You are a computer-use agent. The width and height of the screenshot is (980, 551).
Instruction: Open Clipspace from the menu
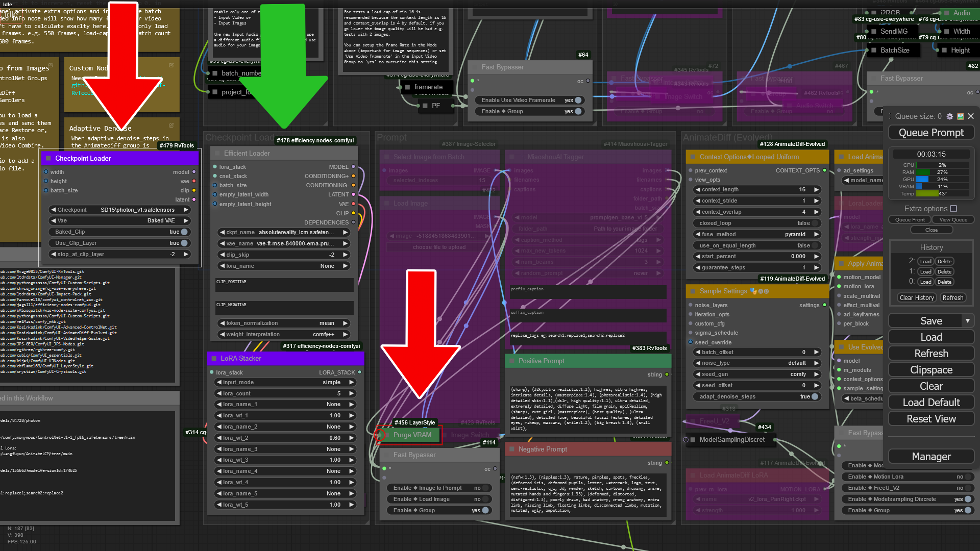click(x=931, y=370)
